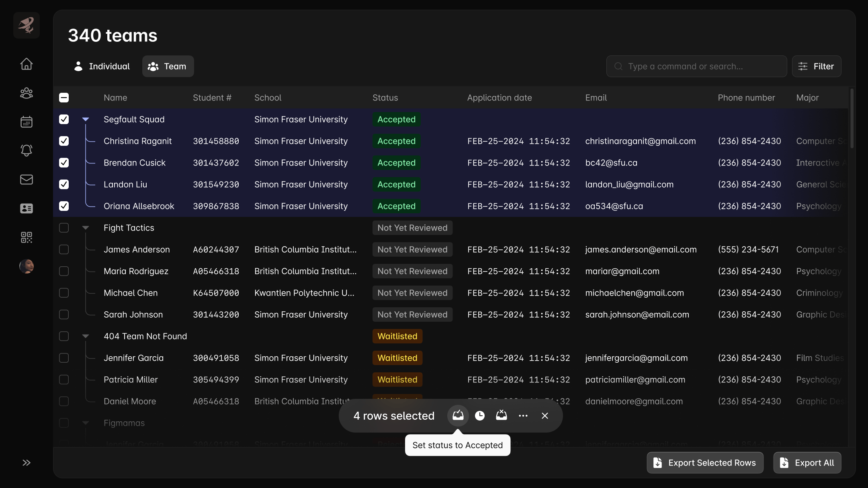
Task: Click Waitlisted badge for 404 Team Not Found
Action: [397, 336]
